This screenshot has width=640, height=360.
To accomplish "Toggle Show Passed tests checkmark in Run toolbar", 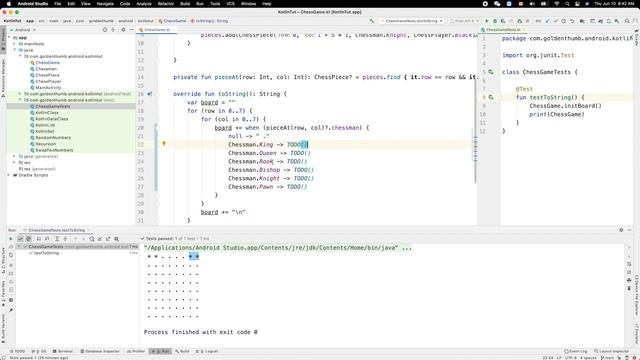I will click(x=20, y=239).
